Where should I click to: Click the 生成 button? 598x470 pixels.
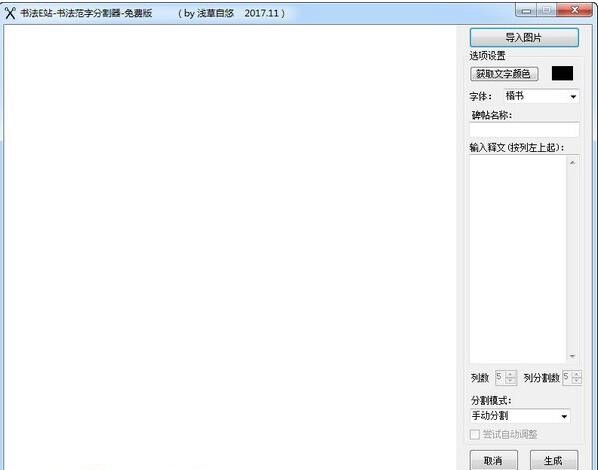pos(554,461)
